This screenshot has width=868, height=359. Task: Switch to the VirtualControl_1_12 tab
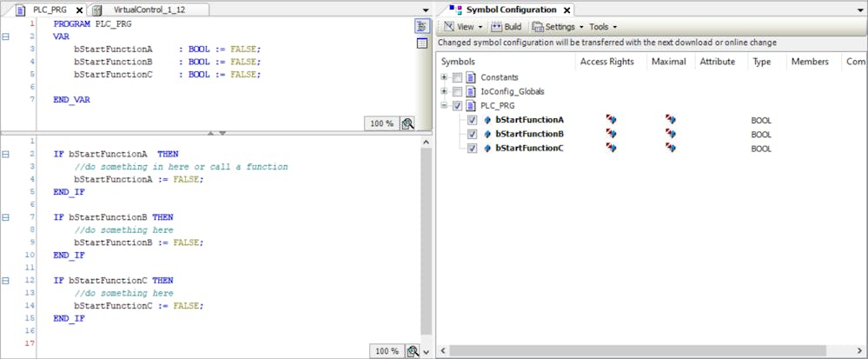pos(148,10)
